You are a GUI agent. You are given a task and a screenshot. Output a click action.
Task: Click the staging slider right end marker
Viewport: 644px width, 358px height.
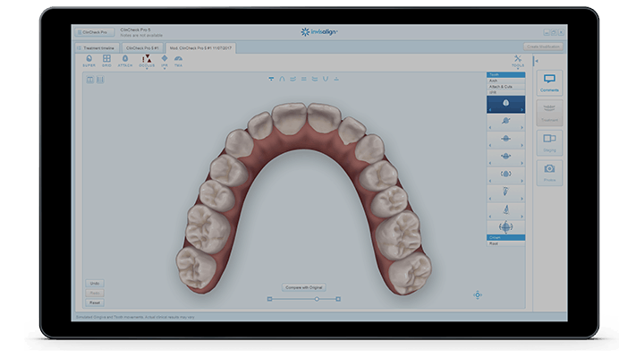[338, 299]
